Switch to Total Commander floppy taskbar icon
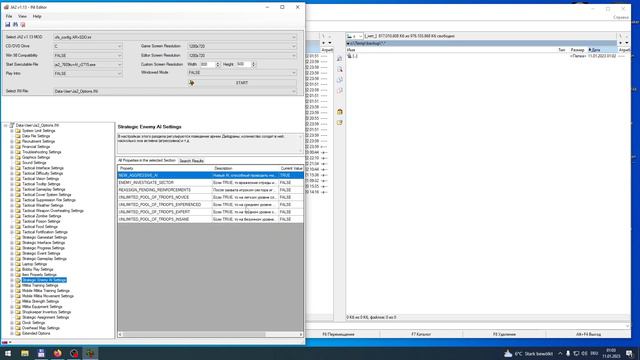Image resolution: width=640 pixels, height=360 pixels. tap(41, 353)
